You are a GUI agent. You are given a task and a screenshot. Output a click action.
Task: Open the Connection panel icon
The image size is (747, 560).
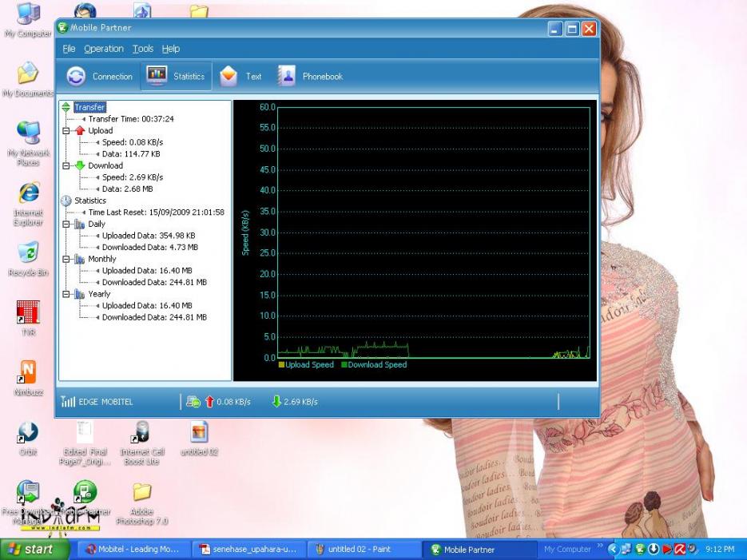(x=76, y=76)
